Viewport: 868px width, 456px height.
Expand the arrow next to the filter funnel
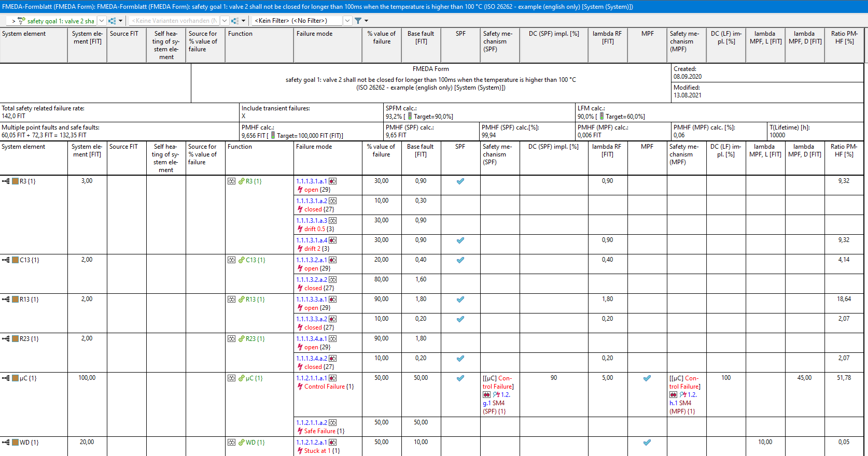(x=367, y=21)
